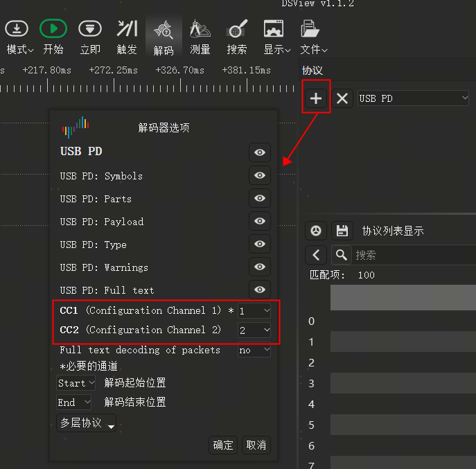Open the 测量 measurement panel
The image size is (476, 469).
coord(200,37)
